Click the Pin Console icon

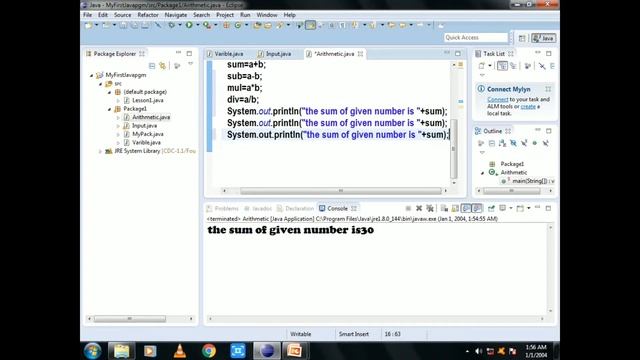pos(491,208)
